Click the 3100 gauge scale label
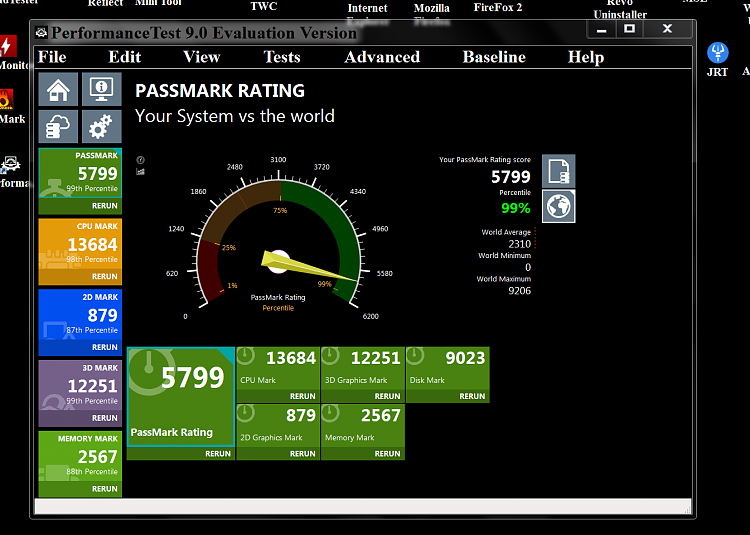This screenshot has width=750, height=535. click(x=278, y=160)
